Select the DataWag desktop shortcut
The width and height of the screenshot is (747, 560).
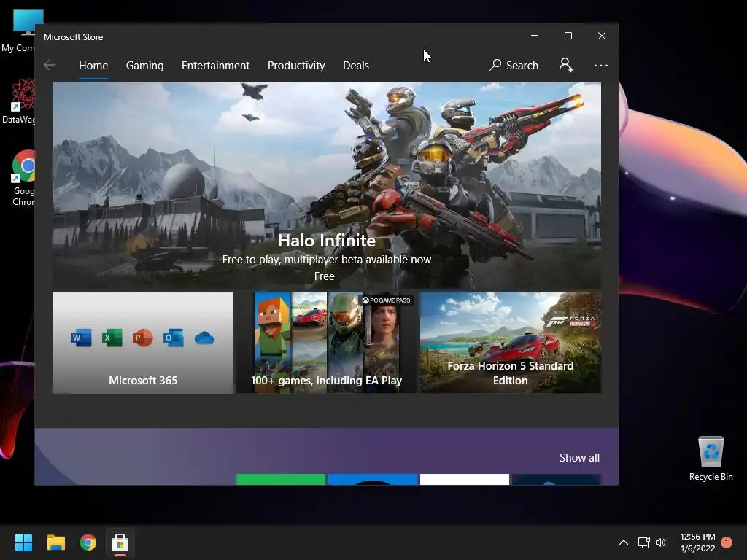[x=18, y=101]
